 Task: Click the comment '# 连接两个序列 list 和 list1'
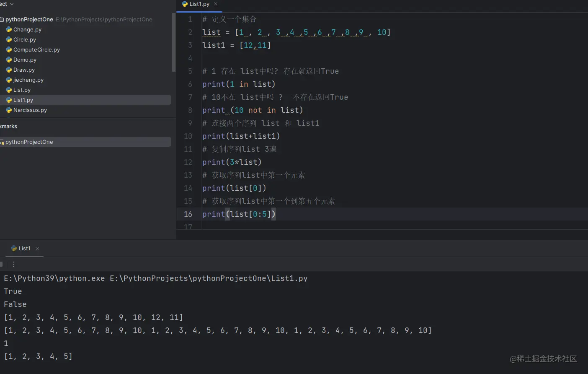(261, 123)
